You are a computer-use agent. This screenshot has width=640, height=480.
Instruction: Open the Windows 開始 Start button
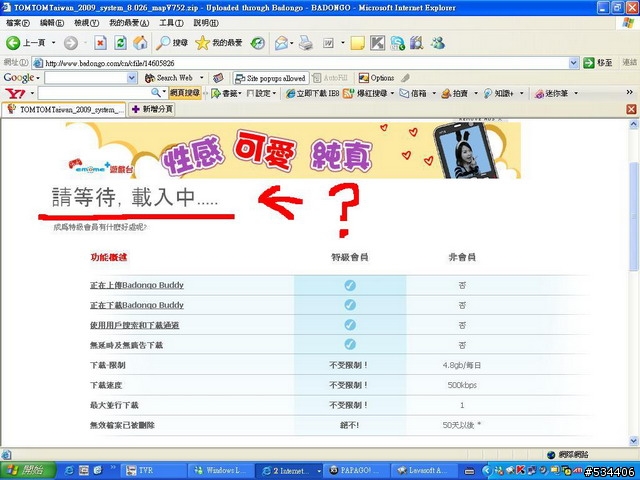coord(28,470)
